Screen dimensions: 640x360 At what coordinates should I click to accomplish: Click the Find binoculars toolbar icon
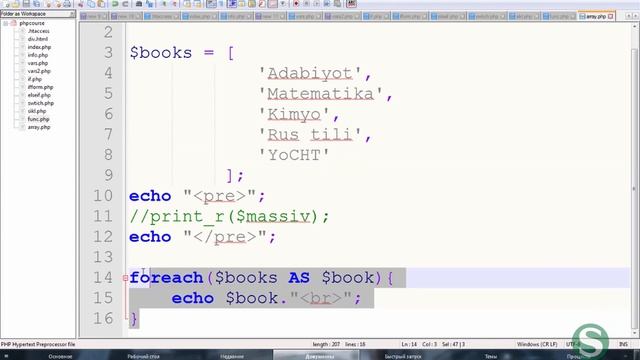click(x=139, y=4)
